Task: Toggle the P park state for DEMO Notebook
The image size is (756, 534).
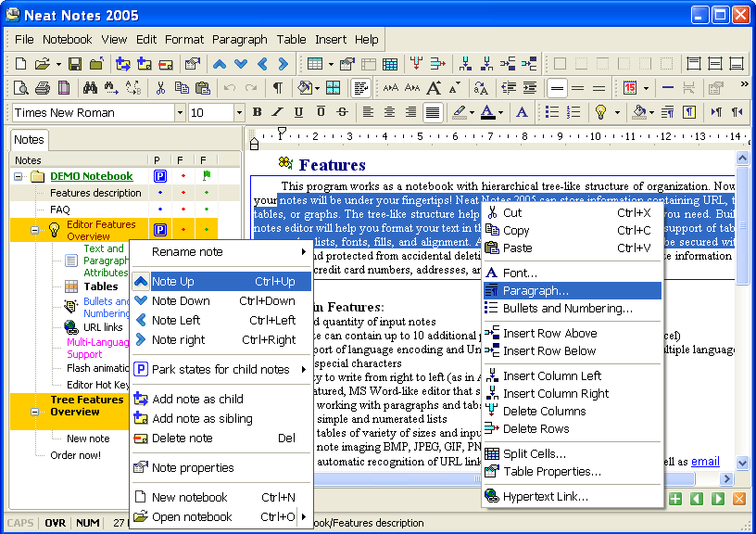Action: pyautogui.click(x=158, y=176)
